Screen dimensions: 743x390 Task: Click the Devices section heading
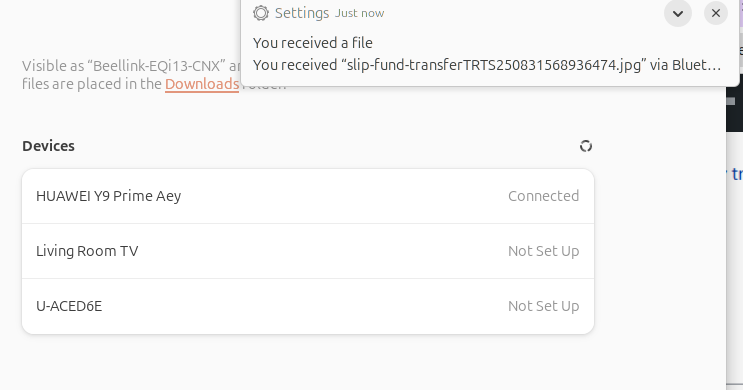48,146
